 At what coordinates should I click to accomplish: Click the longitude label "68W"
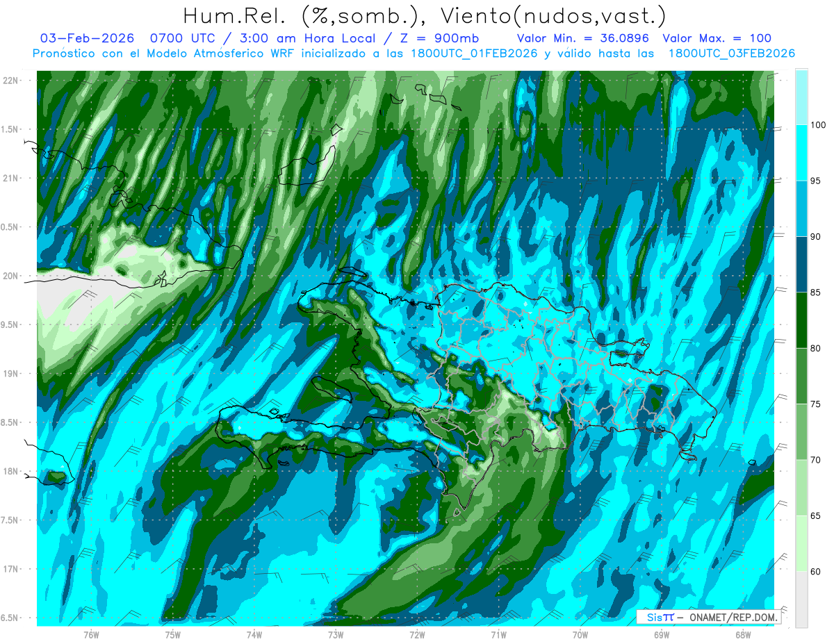pos(743,634)
